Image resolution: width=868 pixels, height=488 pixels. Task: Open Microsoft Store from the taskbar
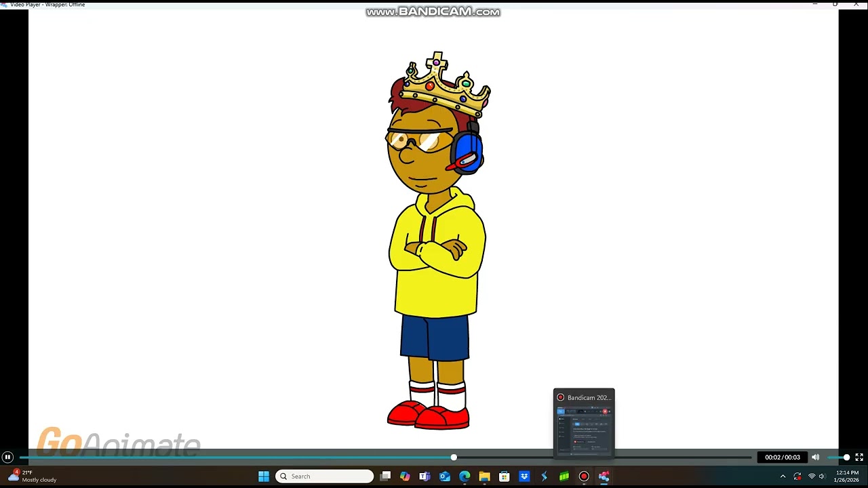click(504, 476)
